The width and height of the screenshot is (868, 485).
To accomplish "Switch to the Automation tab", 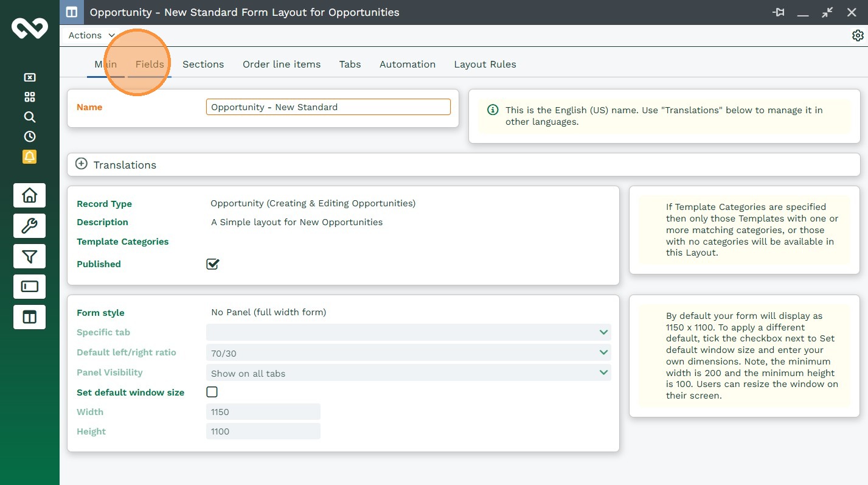I will [407, 65].
